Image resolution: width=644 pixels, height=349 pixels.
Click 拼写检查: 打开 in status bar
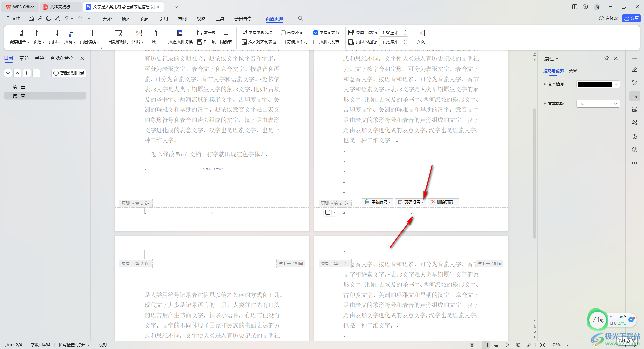74,345
